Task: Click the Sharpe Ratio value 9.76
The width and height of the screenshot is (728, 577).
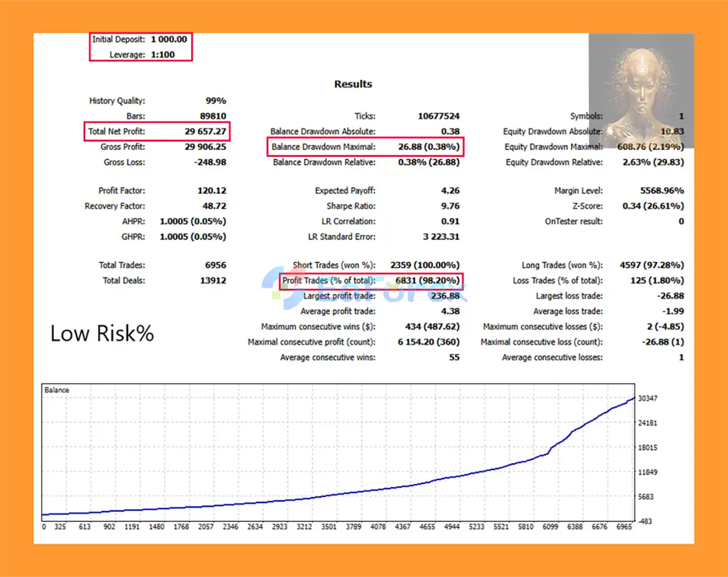Action: pyautogui.click(x=450, y=206)
